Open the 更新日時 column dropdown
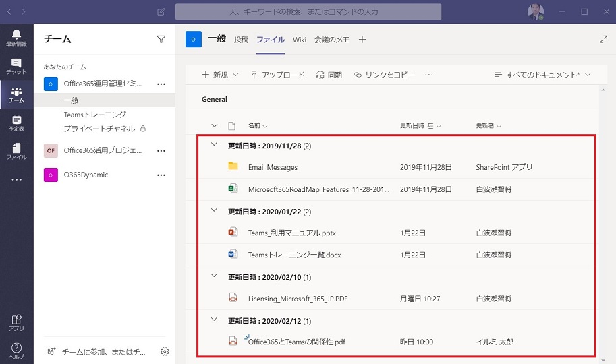This screenshot has width=616, height=364. pyautogui.click(x=421, y=125)
